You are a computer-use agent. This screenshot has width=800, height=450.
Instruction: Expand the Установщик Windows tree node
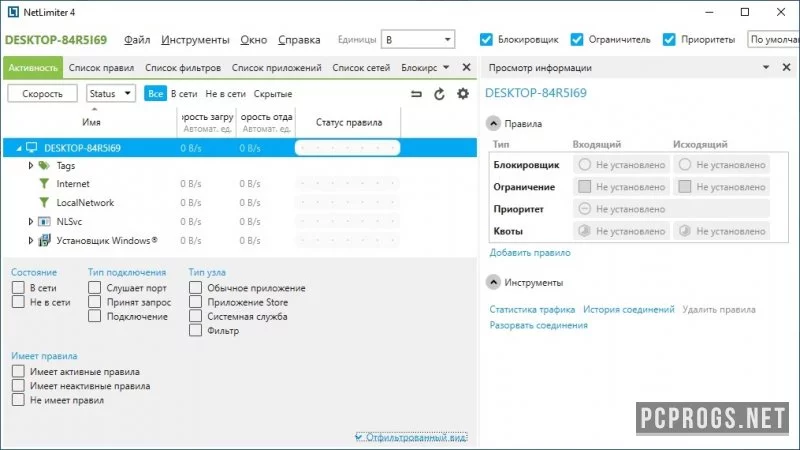pyautogui.click(x=31, y=240)
